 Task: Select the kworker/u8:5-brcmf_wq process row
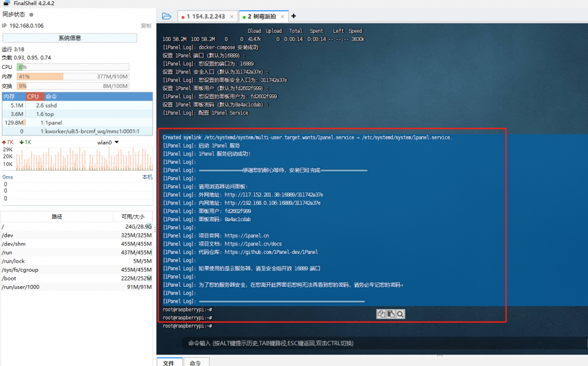point(78,132)
